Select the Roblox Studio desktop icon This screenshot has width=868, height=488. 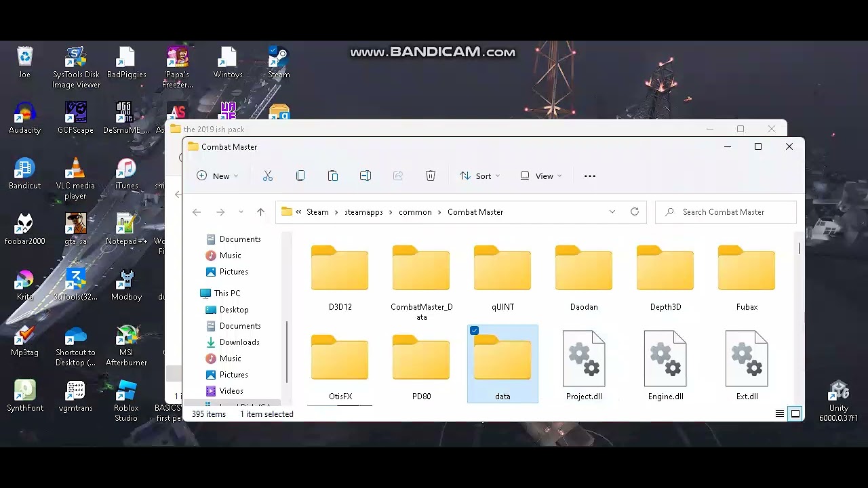(126, 401)
